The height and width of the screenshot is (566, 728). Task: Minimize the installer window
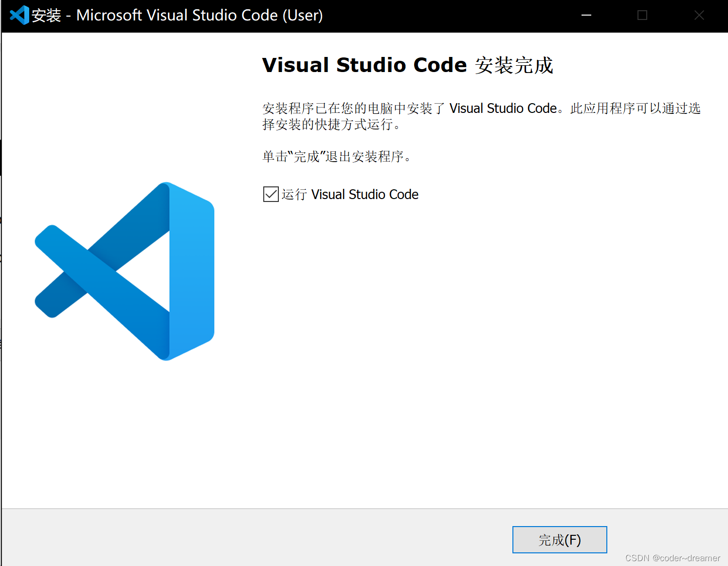point(586,15)
